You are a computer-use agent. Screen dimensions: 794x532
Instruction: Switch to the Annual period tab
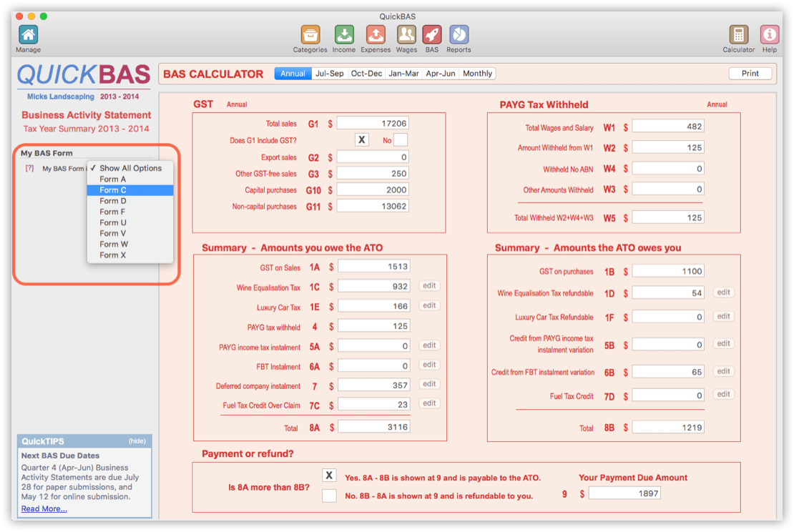pos(293,74)
